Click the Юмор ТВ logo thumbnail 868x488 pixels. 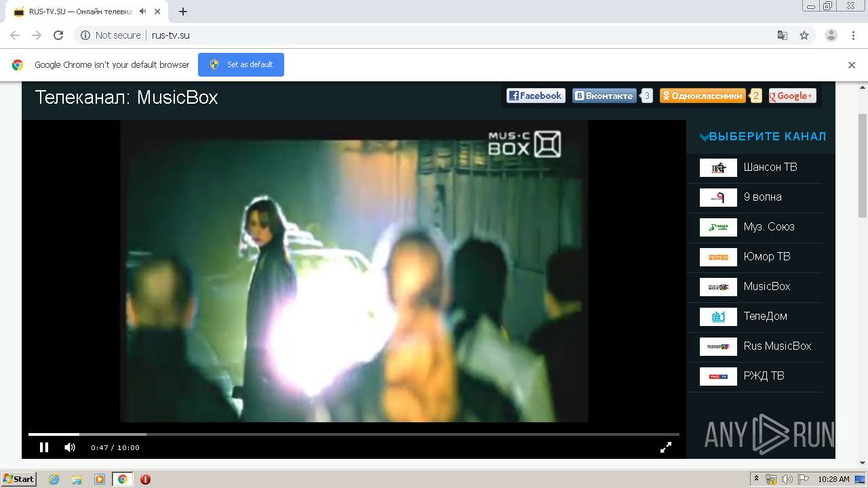718,257
